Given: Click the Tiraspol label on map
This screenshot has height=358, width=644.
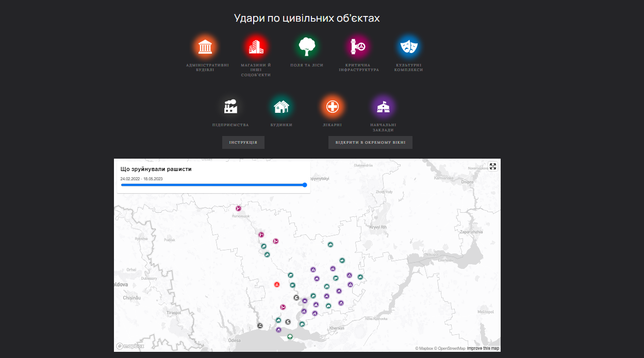Looking at the screenshot, I should pos(174,313).
